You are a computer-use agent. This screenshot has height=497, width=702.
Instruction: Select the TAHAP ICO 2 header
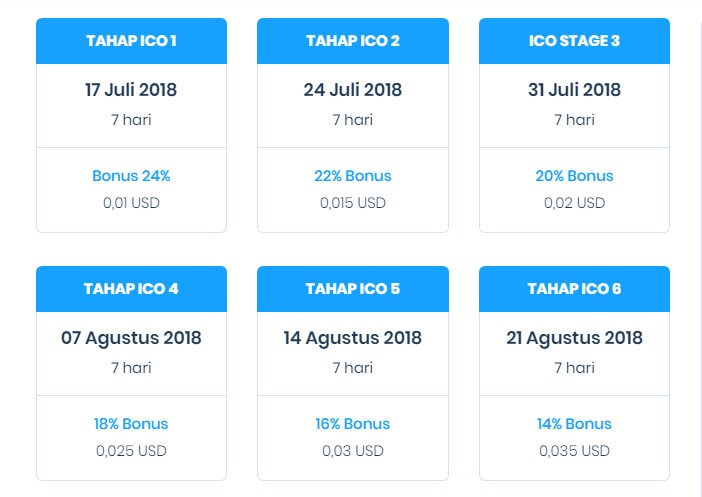point(353,41)
